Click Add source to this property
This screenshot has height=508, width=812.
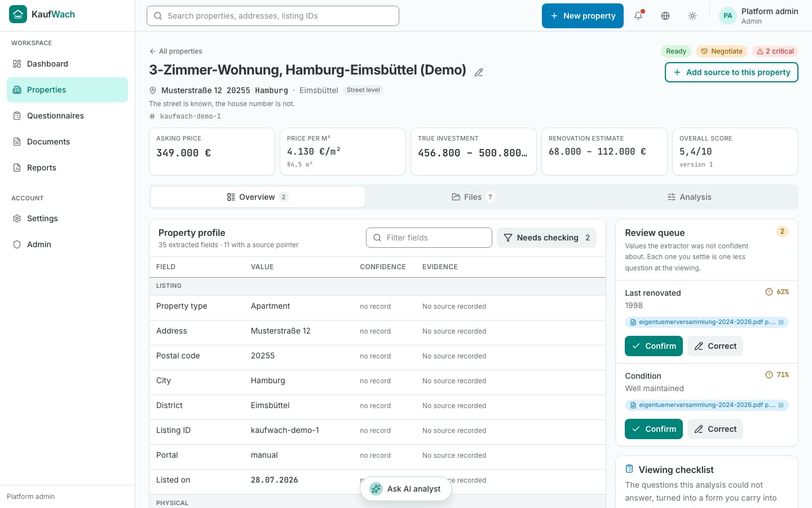[731, 72]
